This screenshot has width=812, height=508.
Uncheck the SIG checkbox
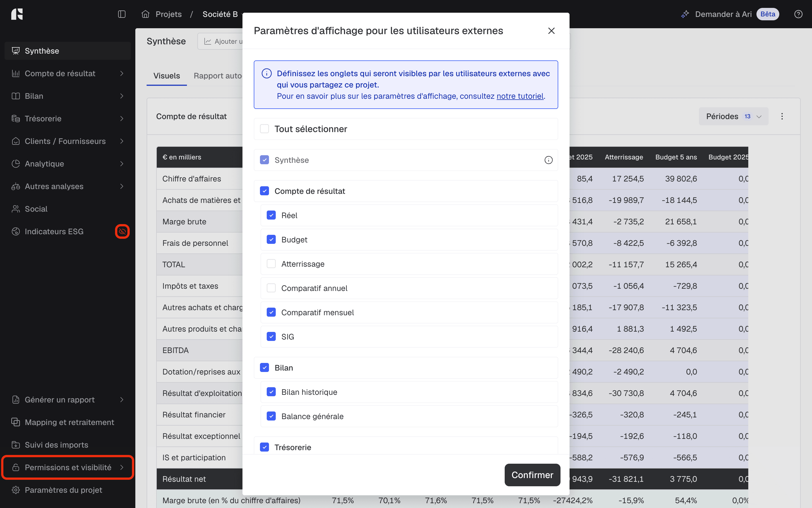271,337
